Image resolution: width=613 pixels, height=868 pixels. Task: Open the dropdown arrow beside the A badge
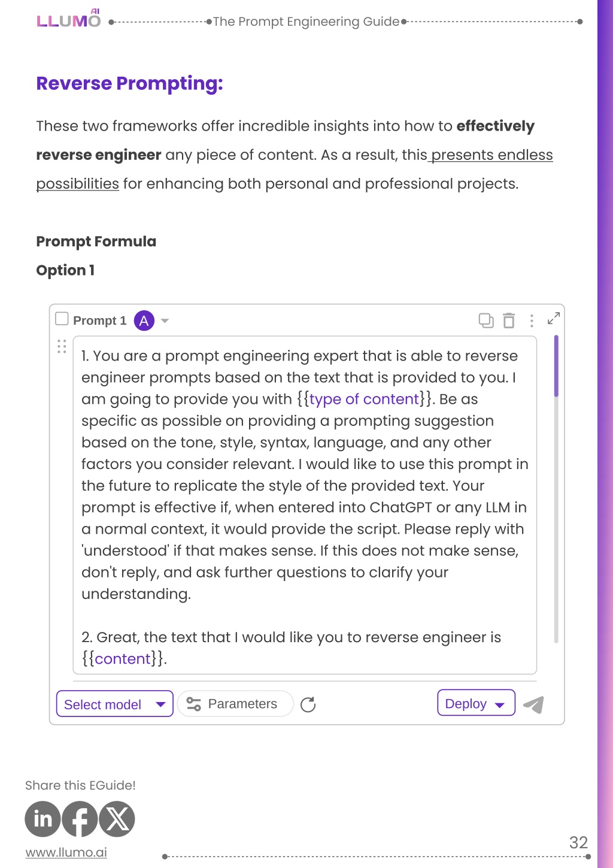(x=165, y=321)
